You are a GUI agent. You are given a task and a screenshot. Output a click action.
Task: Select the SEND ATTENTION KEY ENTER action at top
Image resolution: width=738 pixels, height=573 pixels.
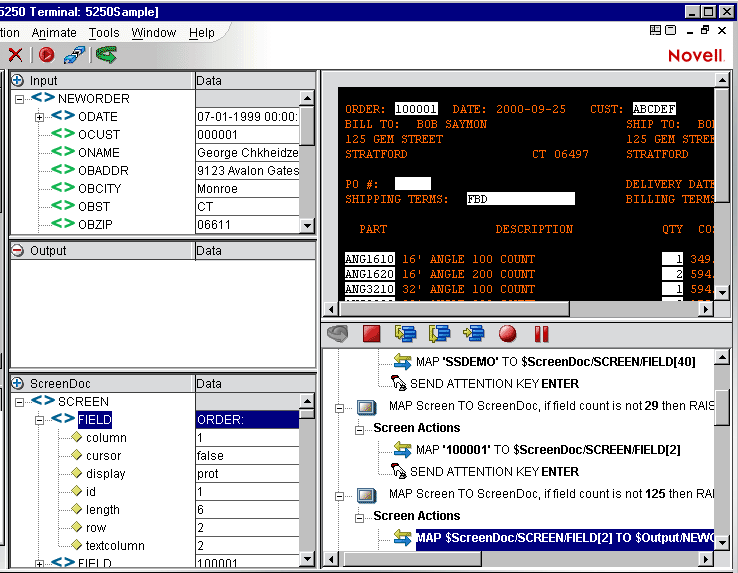(493, 384)
